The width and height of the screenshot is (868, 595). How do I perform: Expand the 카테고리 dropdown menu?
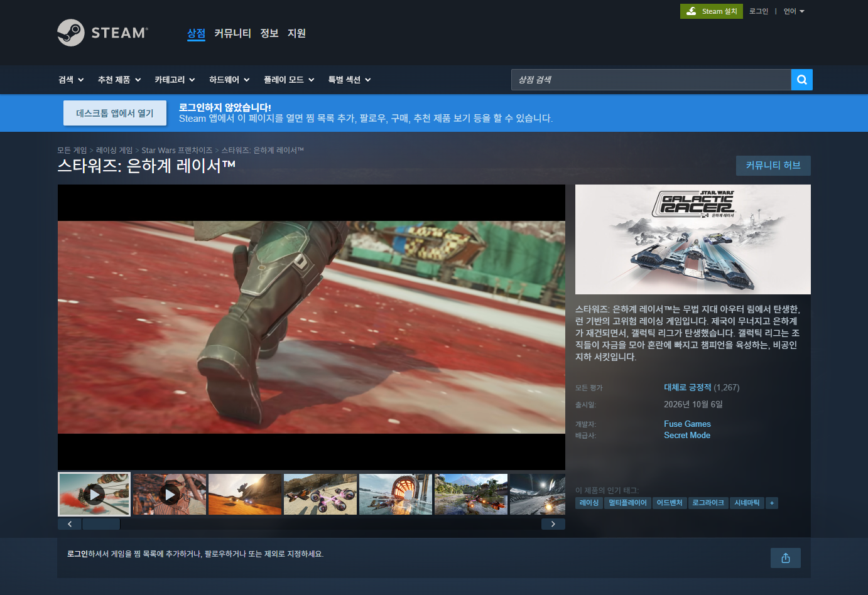pyautogui.click(x=175, y=80)
